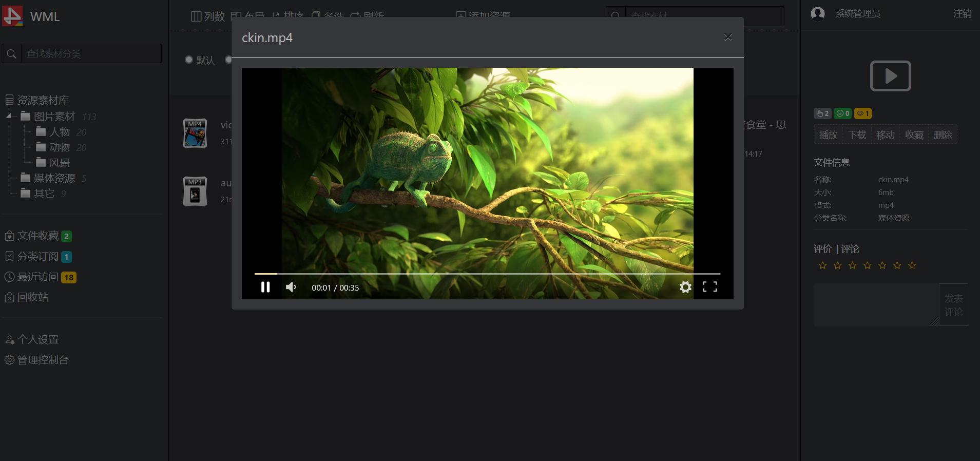This screenshot has width=980, height=461.
Task: Click the 文件信息 heading
Action: (832, 162)
